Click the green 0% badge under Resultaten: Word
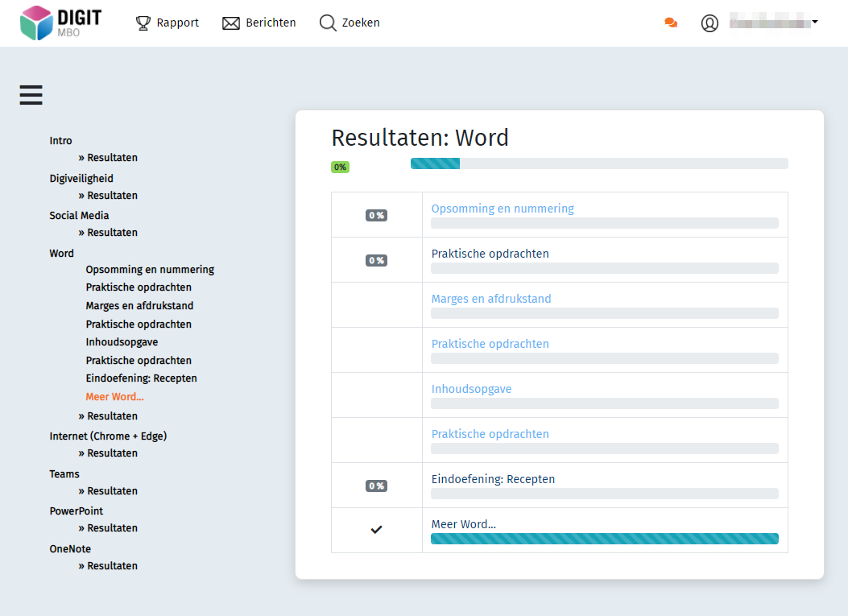848x616 pixels. (x=341, y=167)
